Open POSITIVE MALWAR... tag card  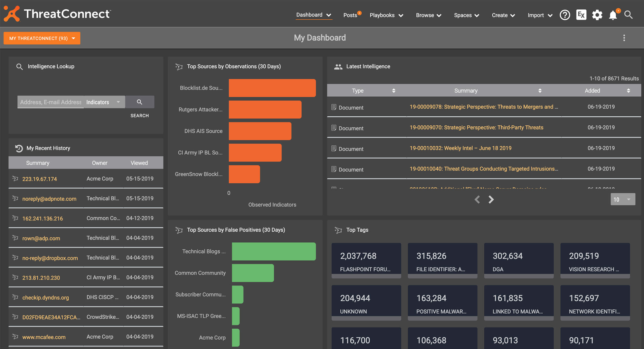442,303
